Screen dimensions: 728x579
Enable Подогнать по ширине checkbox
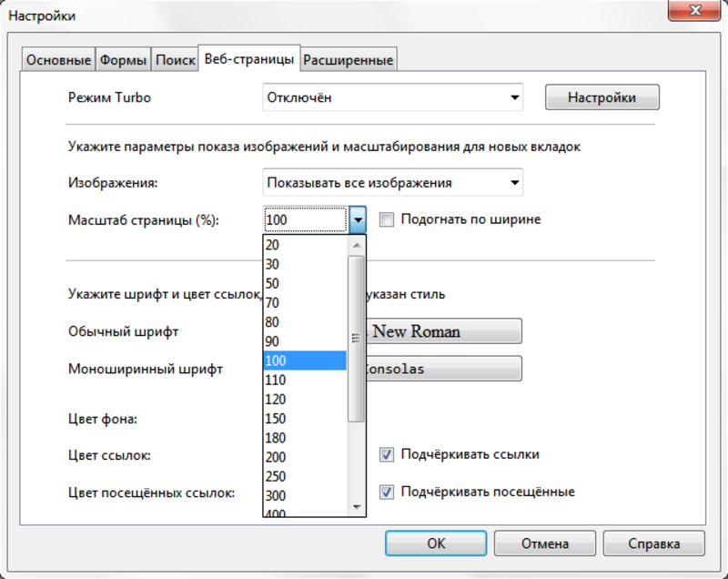[x=386, y=219]
